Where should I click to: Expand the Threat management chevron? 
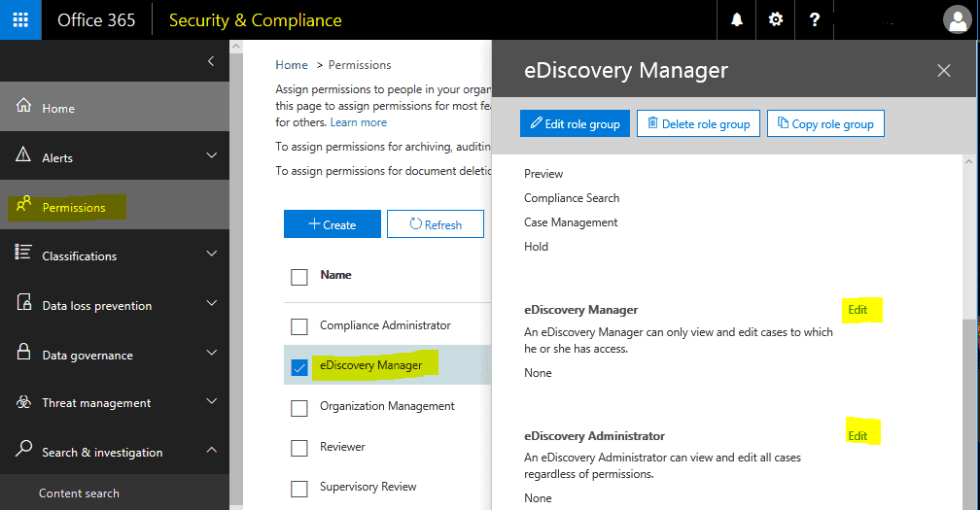212,401
